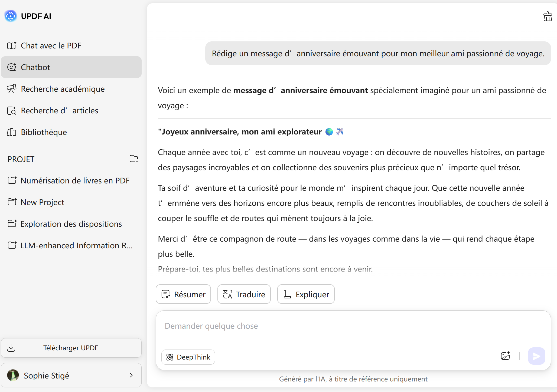Open project Numérisation de livres en PDF

pos(75,181)
